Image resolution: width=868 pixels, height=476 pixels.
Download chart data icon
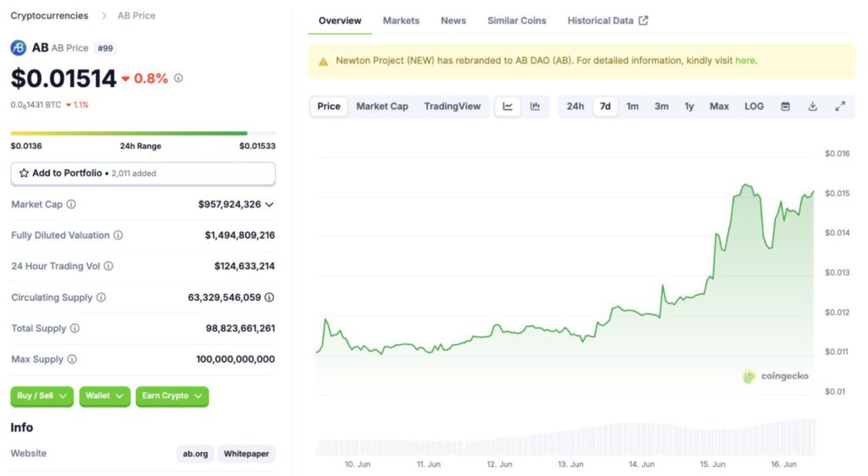(x=812, y=106)
